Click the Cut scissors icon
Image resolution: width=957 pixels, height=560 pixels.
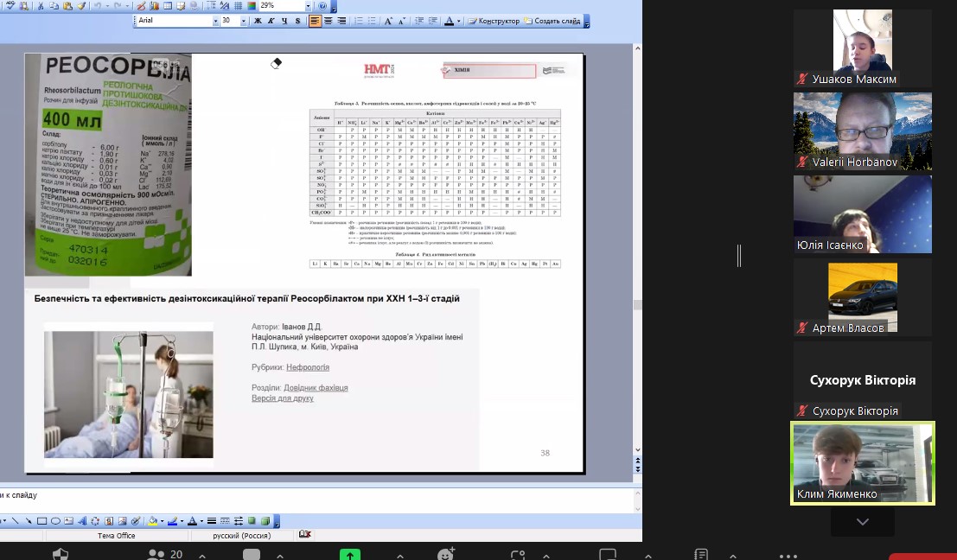coord(41,6)
